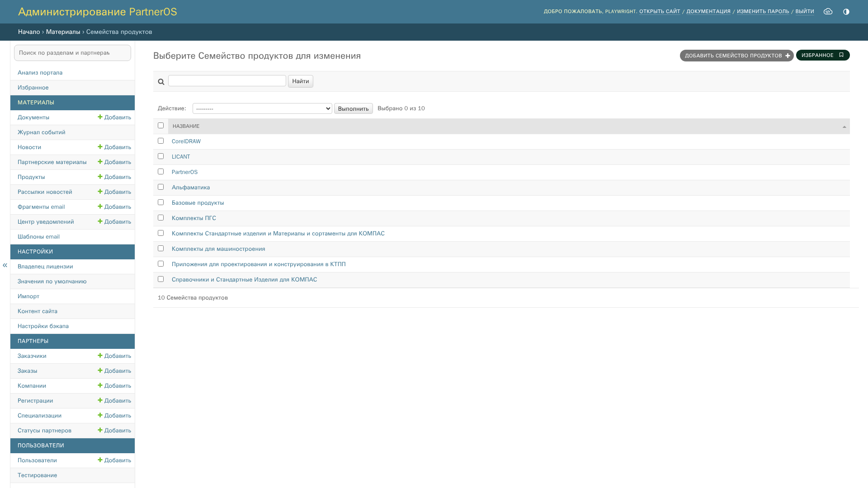Click plus icon next to Продукты
The image size is (868, 488).
[x=100, y=177]
